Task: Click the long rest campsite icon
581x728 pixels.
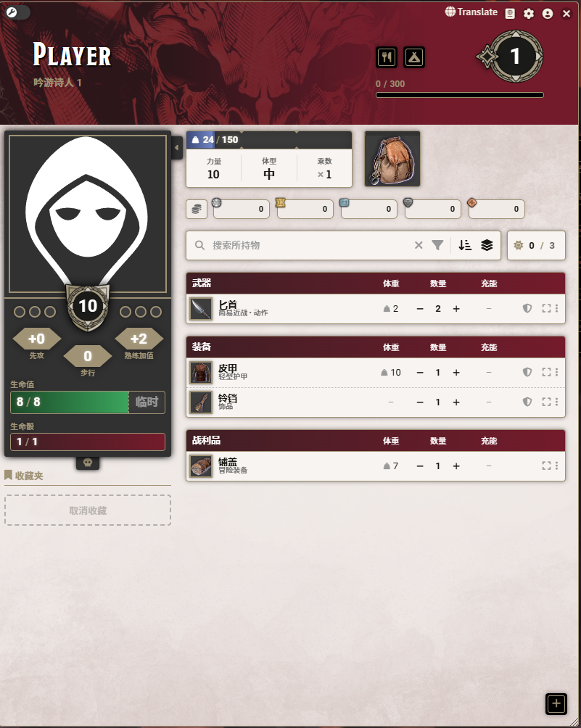Action: pyautogui.click(x=413, y=57)
